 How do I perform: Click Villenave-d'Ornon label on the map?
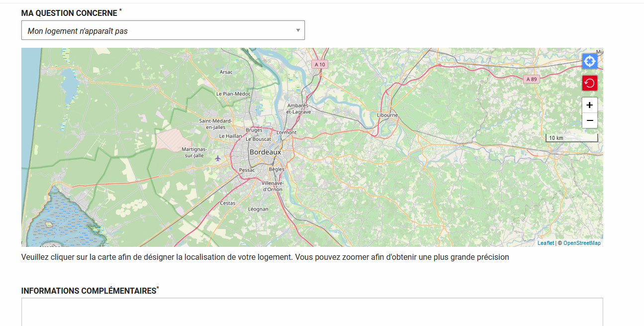(273, 186)
